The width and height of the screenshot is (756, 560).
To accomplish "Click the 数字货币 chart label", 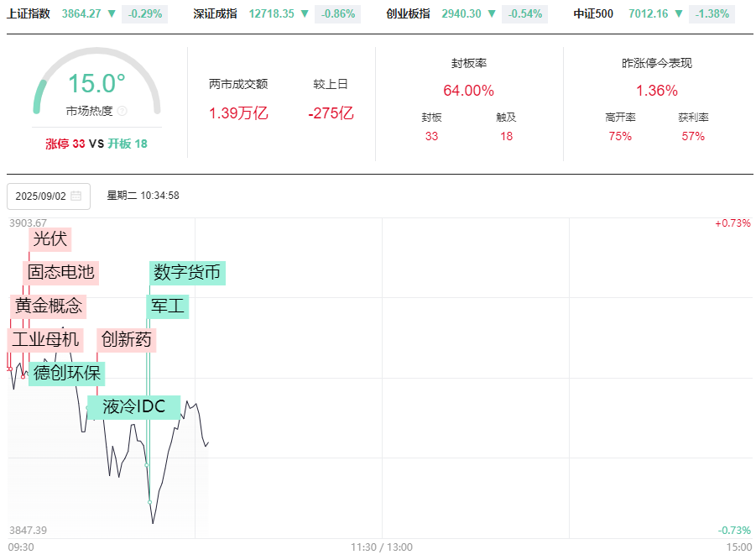I will pyautogui.click(x=188, y=272).
